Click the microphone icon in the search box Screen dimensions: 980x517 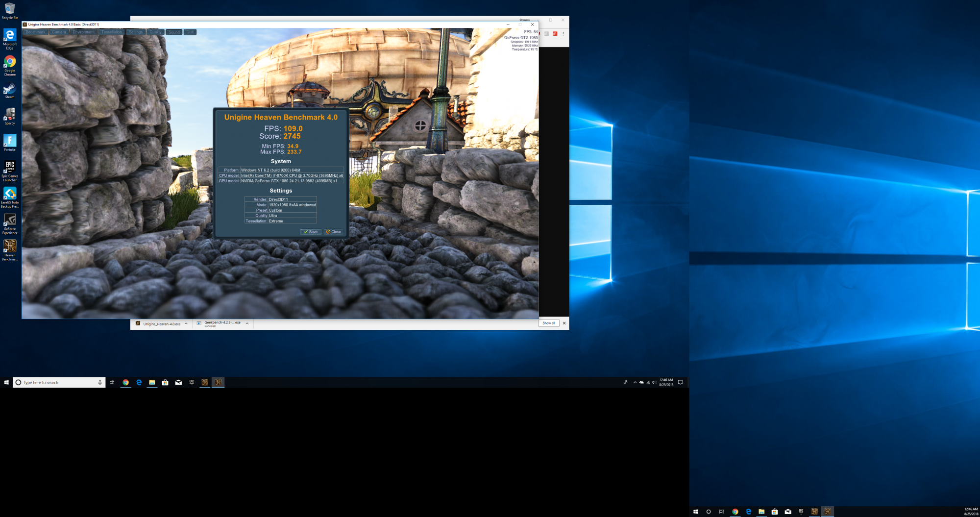[x=100, y=382]
